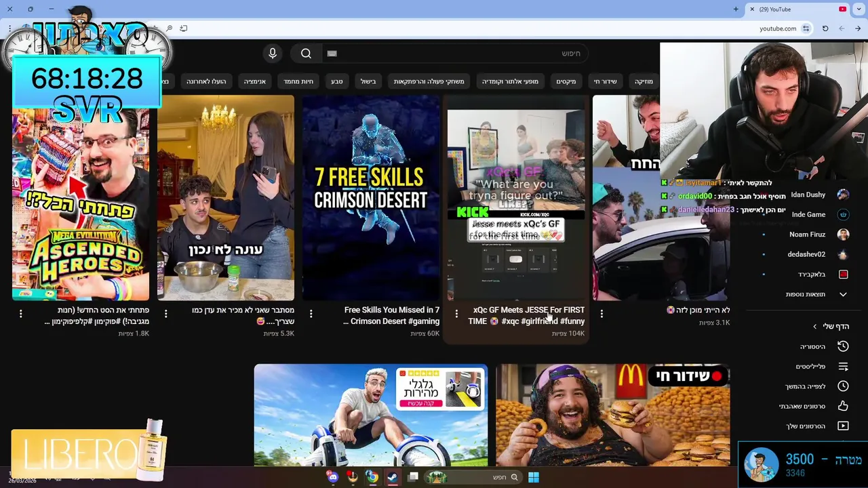Focus the YouTube search input field

coord(455,54)
